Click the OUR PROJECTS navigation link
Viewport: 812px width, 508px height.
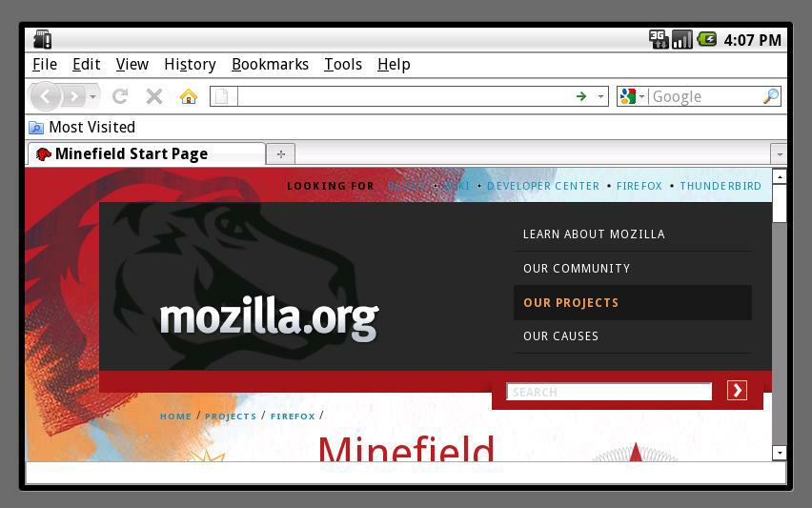coord(571,302)
